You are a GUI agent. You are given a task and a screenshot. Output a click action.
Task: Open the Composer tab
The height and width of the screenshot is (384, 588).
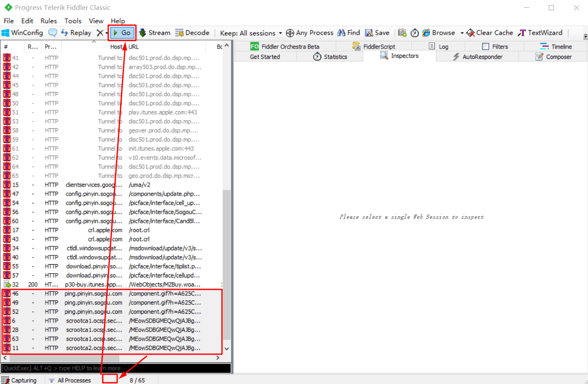[x=553, y=57]
